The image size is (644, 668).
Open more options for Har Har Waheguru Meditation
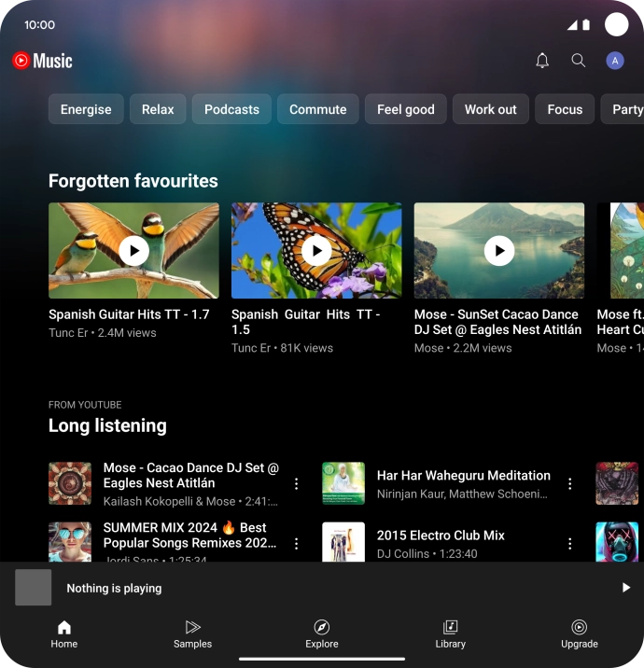570,483
